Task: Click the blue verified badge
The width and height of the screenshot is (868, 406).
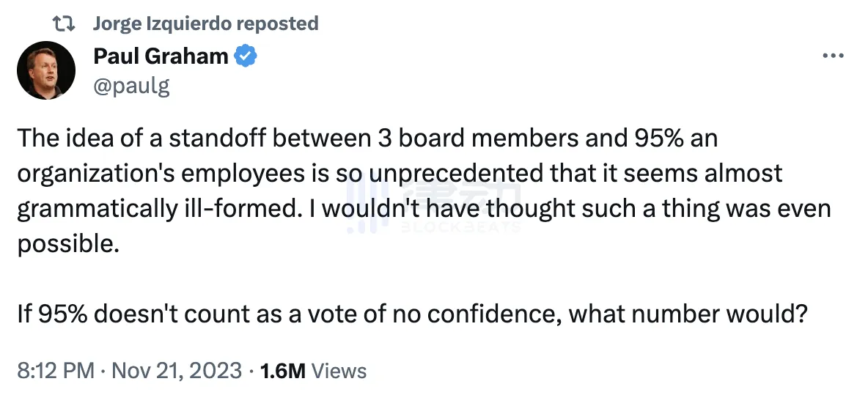Action: pos(244,56)
